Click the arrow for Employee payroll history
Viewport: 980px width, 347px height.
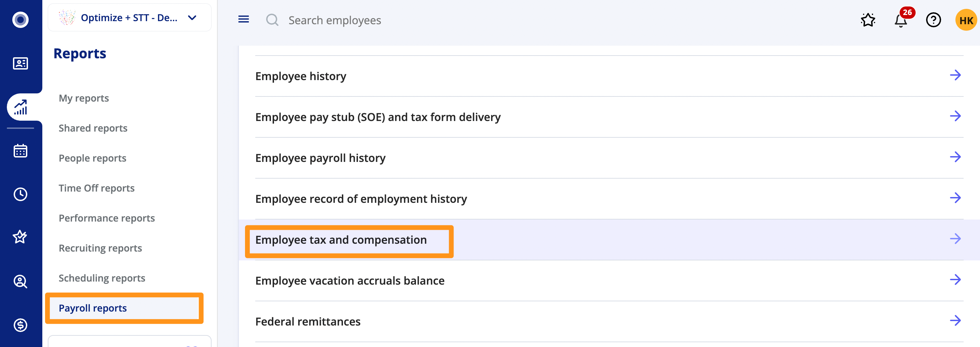coord(955,157)
